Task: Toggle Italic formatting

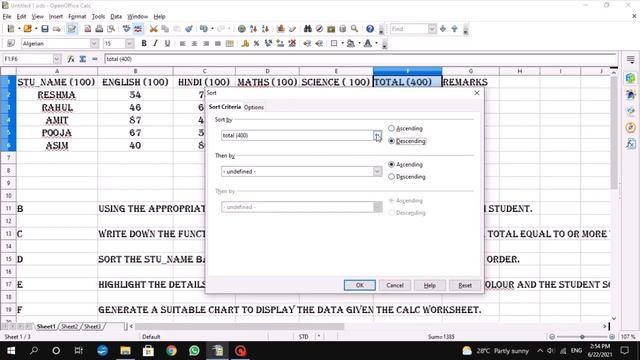Action: (x=155, y=43)
